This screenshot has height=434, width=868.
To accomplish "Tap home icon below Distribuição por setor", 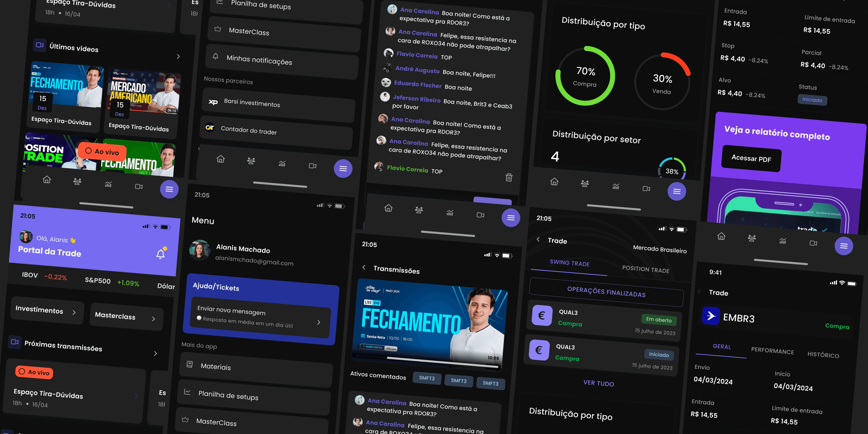I will pyautogui.click(x=554, y=182).
